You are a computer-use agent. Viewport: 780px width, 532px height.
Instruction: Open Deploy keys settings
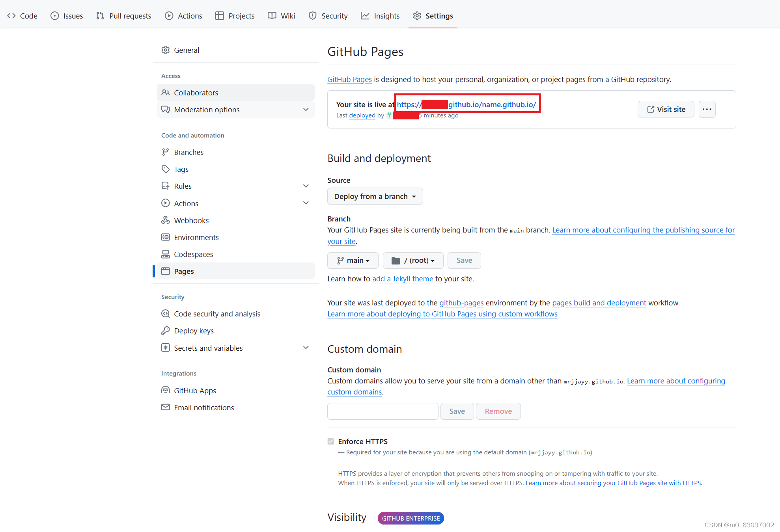tap(236, 331)
